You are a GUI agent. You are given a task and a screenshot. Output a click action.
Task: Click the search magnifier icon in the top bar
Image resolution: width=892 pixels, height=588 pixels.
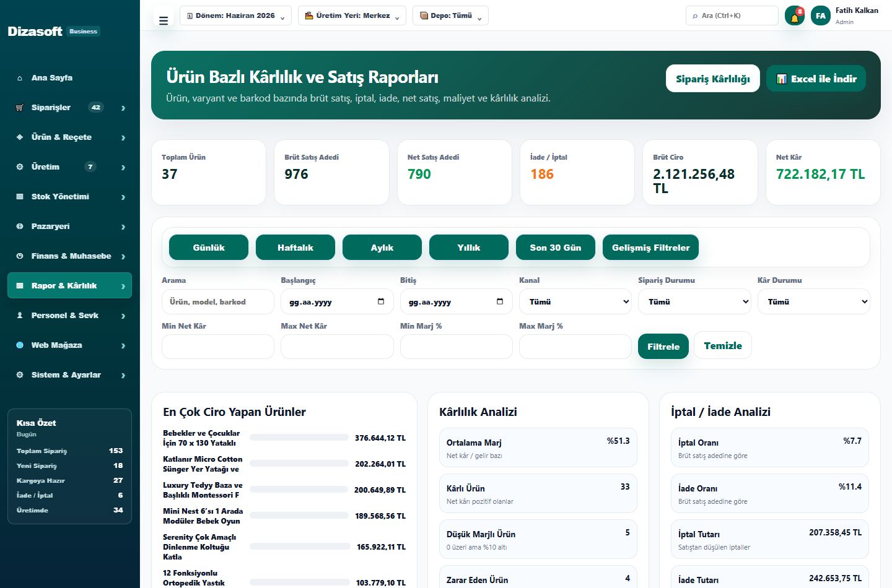[x=695, y=16]
